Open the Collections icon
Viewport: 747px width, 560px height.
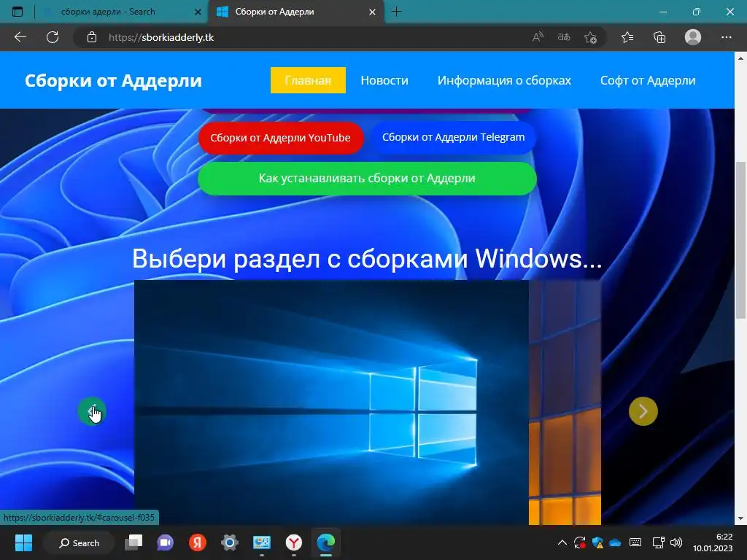click(x=659, y=37)
